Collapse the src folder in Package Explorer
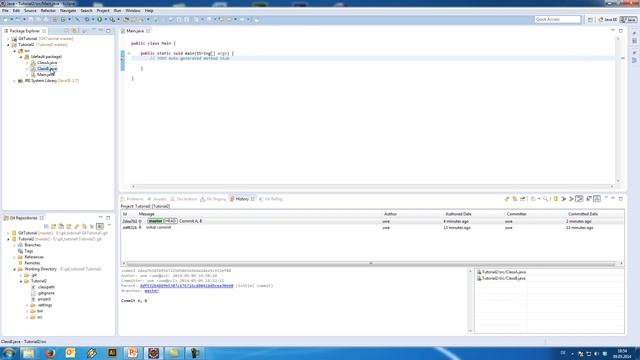Screen dimensions: 640x360 point(14,51)
